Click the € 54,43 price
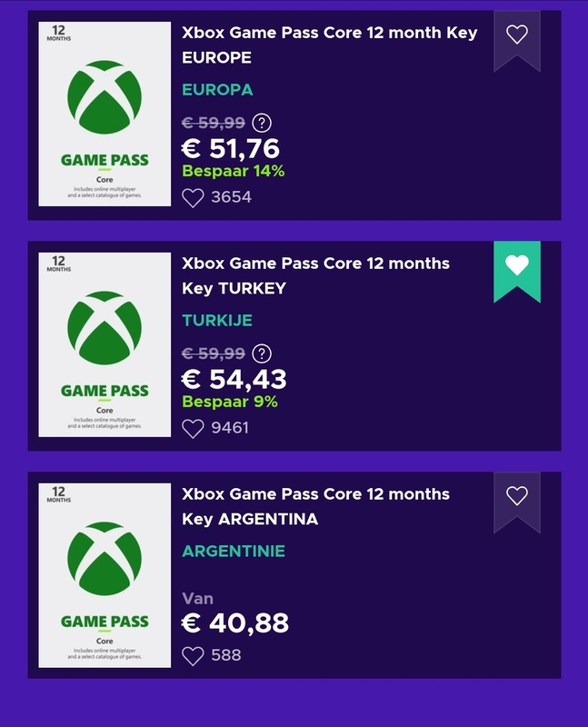The image size is (588, 727). (x=234, y=378)
